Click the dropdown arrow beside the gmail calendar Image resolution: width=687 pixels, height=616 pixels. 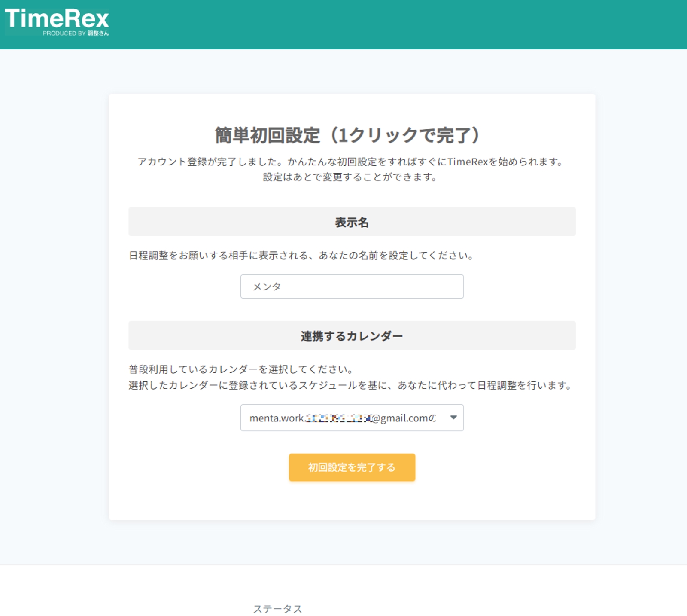[453, 418]
